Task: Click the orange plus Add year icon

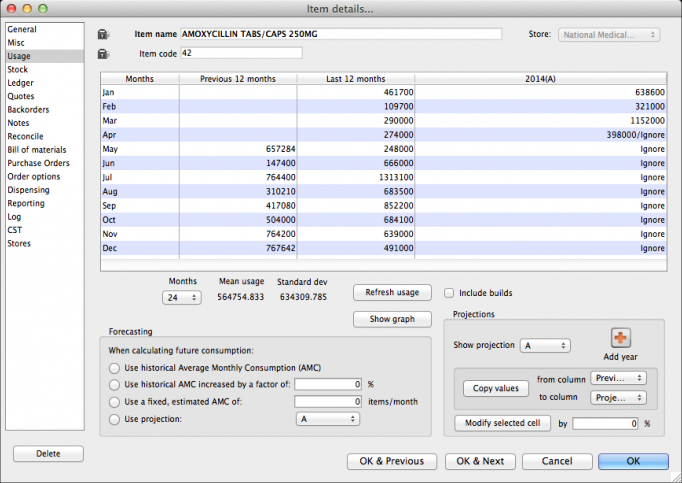Action: pyautogui.click(x=621, y=338)
